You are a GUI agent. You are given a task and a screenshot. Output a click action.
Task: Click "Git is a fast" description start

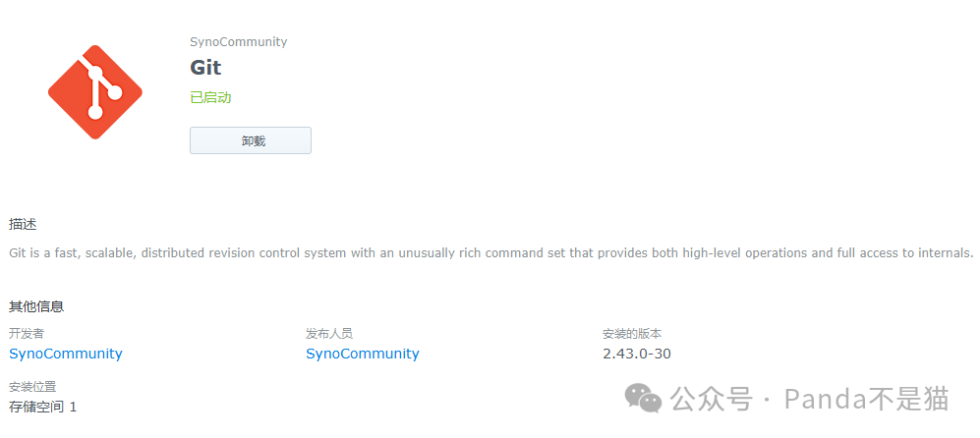tap(43, 253)
